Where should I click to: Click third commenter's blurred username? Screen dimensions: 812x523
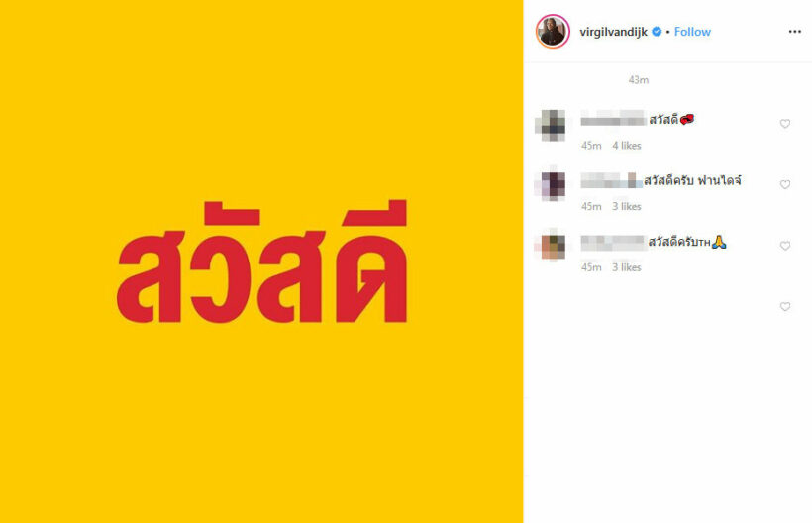(x=613, y=243)
